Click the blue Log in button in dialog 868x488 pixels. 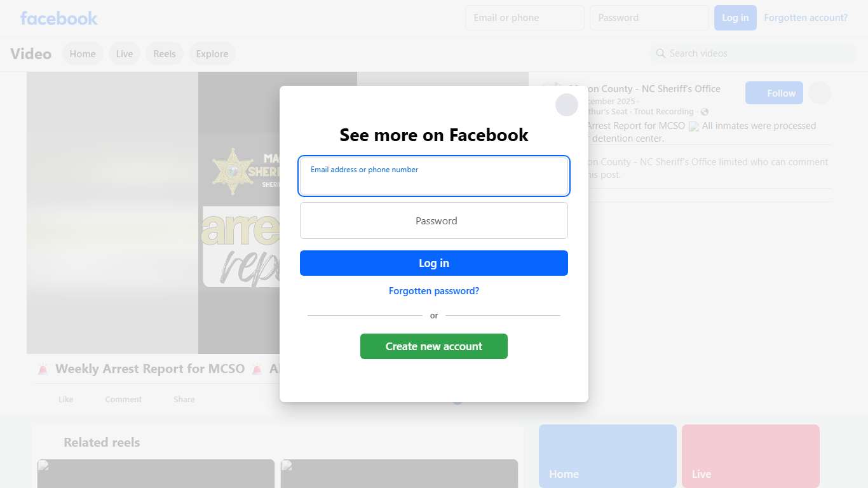coord(434,263)
